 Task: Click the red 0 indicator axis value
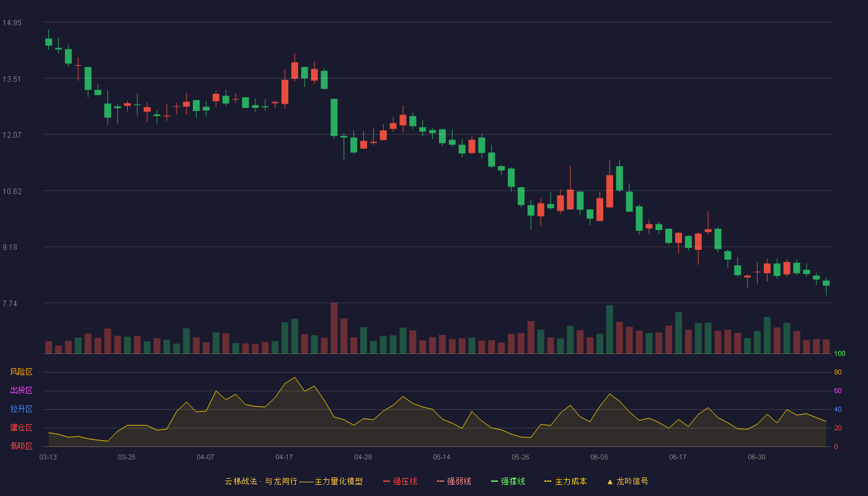point(836,446)
